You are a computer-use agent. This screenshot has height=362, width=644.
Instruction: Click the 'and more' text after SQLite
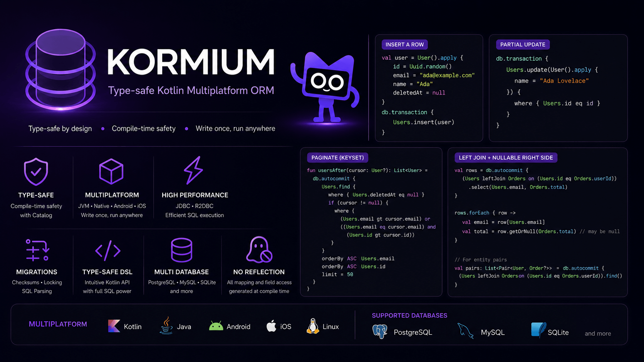[x=598, y=334]
